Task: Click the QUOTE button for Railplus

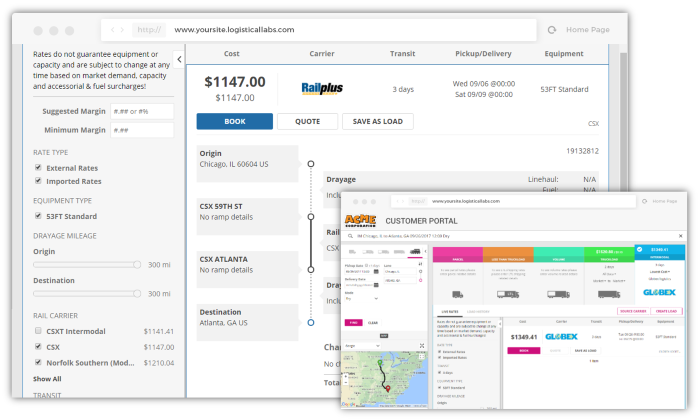Action: coord(307,121)
